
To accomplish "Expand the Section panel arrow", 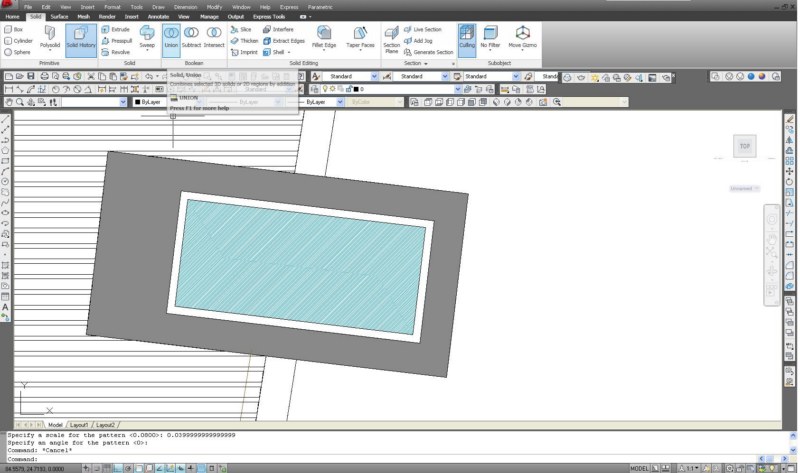I will (426, 64).
